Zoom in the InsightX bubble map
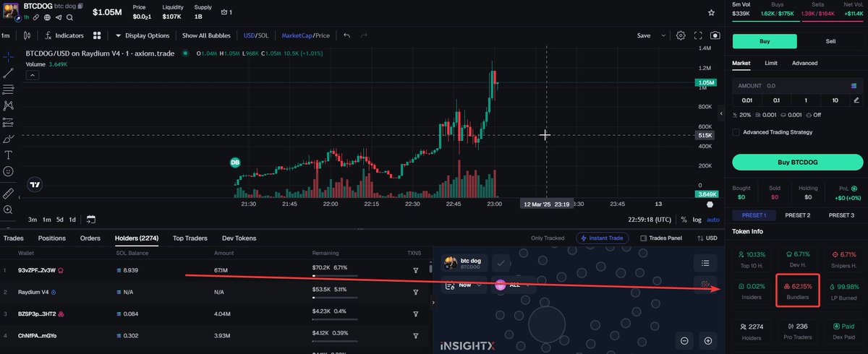Image resolution: width=868 pixels, height=354 pixels. click(x=708, y=341)
